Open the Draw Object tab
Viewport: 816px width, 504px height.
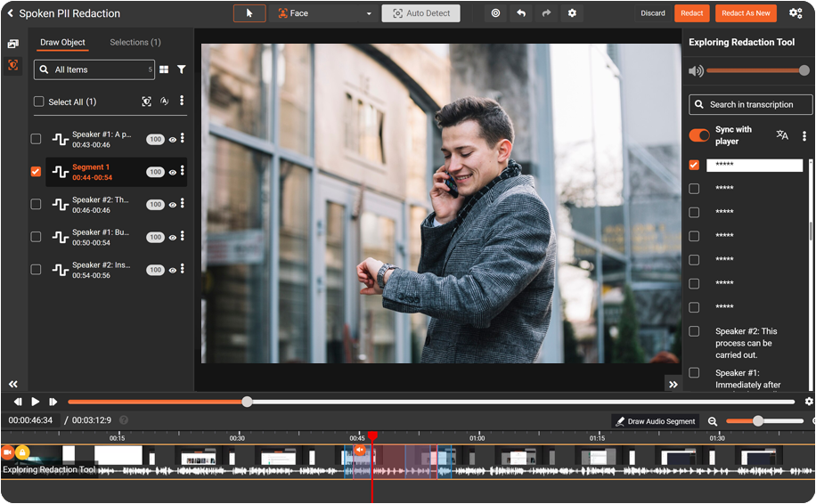pos(62,43)
